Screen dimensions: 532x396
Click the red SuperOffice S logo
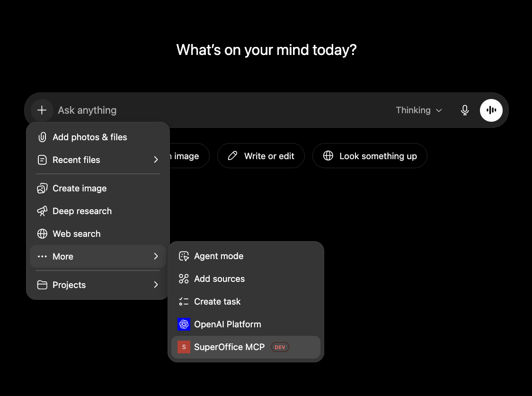point(184,347)
